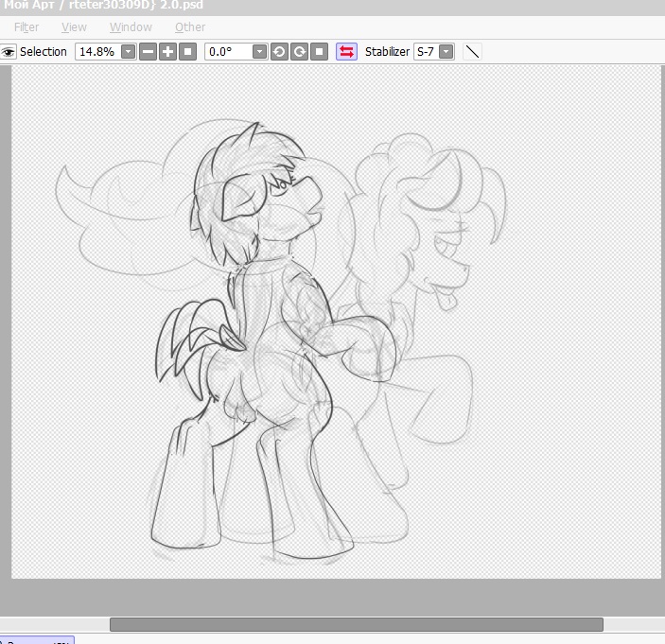
Task: Click the Stabilizer label text
Action: coord(387,52)
